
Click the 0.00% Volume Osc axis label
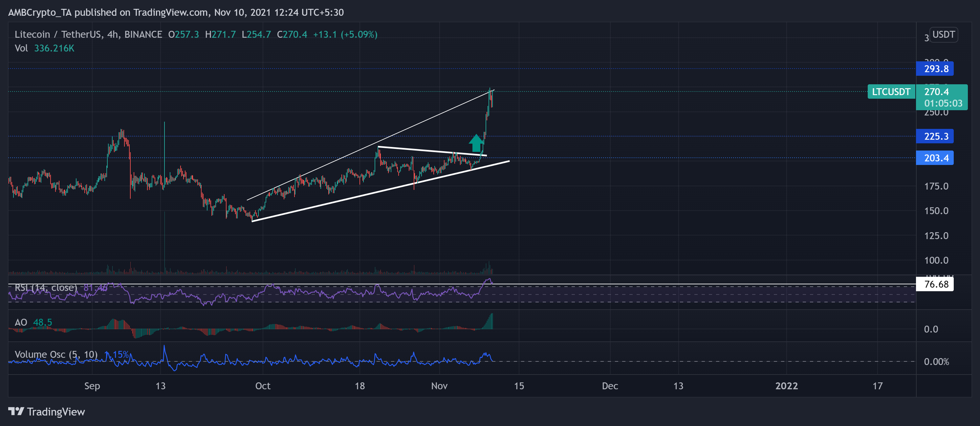(x=936, y=362)
